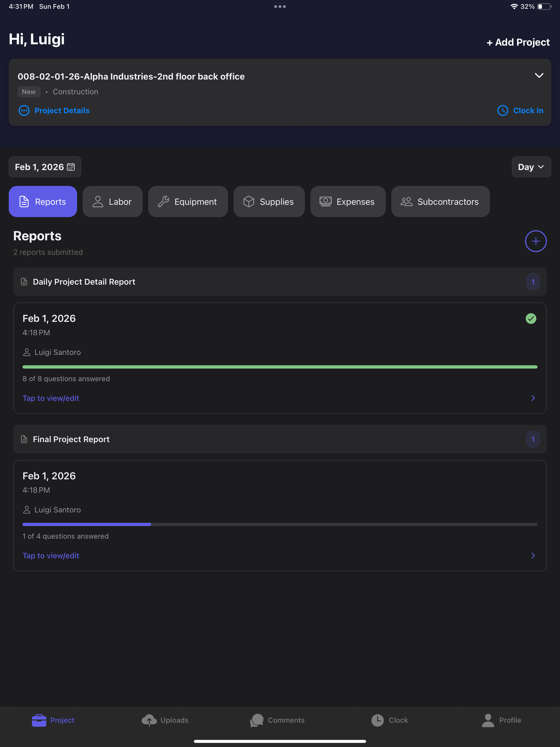
Task: Tap to view/edit the Final Project report
Action: point(51,556)
